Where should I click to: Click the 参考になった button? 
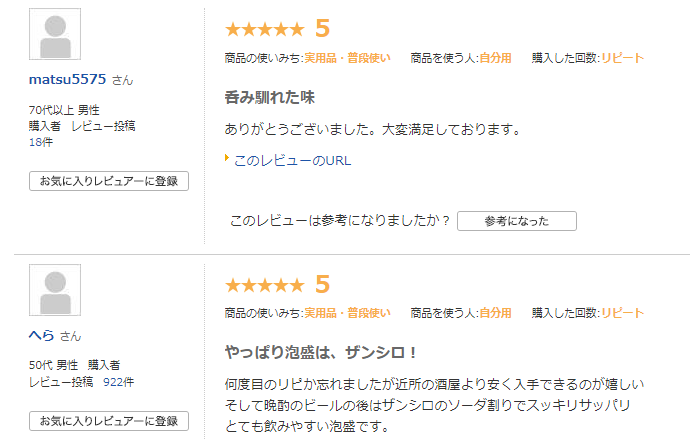click(517, 221)
